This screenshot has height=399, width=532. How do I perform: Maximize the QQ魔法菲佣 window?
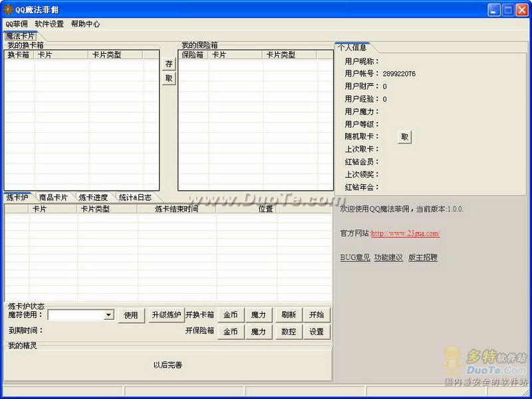click(x=508, y=10)
